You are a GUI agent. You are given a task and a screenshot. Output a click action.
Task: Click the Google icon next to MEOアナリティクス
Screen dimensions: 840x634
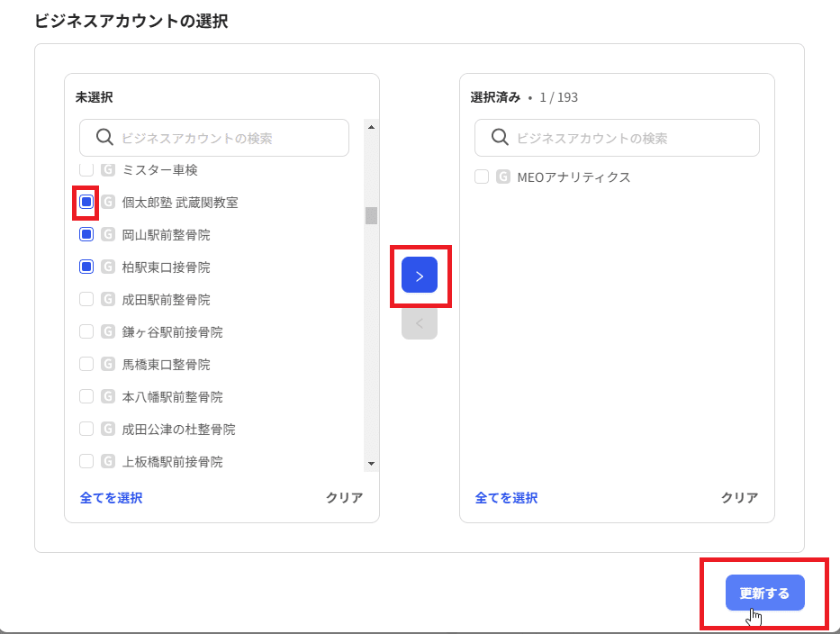click(x=504, y=177)
